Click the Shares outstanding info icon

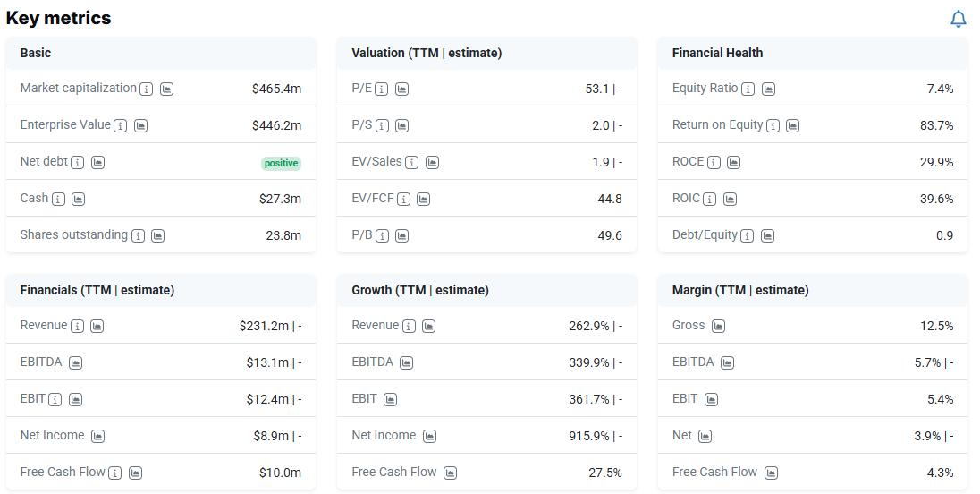coord(138,235)
